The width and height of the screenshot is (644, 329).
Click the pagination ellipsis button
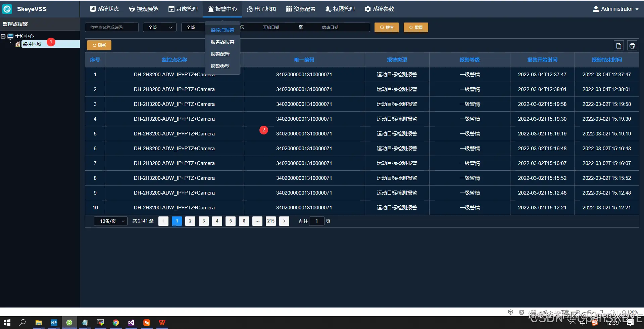tap(257, 221)
